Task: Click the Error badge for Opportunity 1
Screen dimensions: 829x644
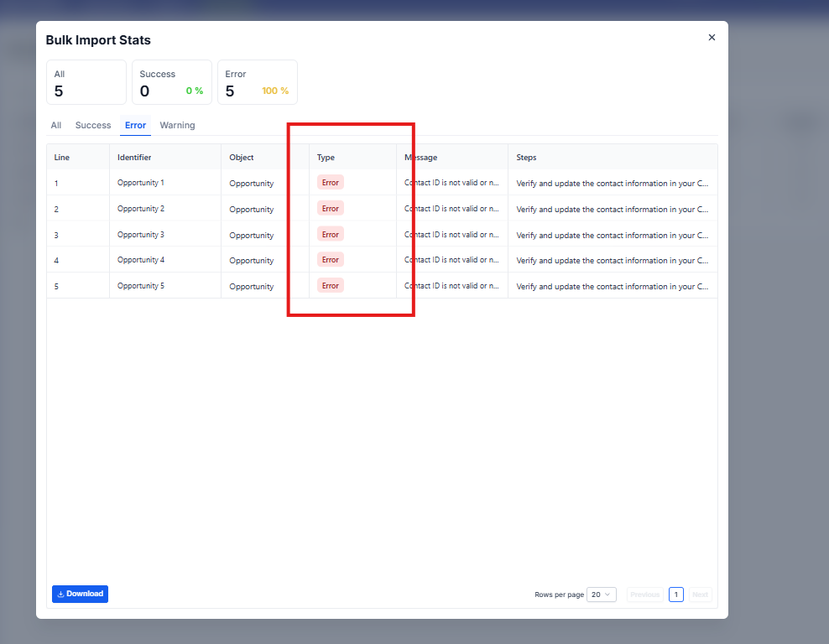Action: pyautogui.click(x=331, y=183)
